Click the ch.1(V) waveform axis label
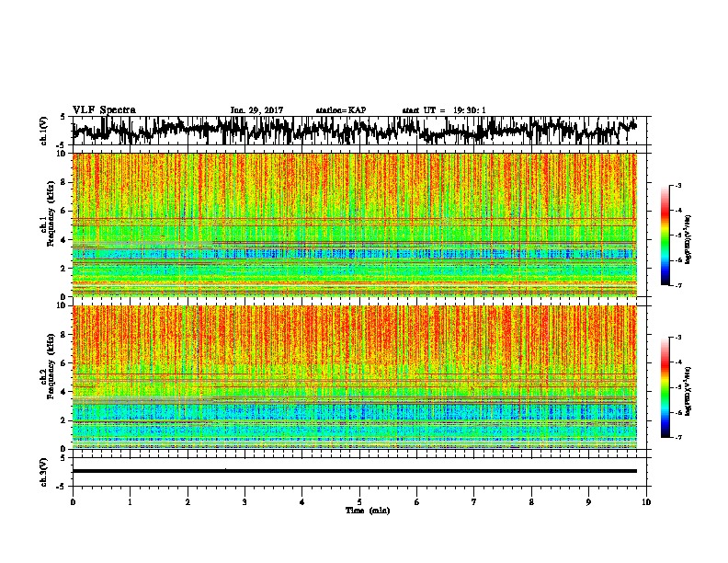 click(43, 131)
